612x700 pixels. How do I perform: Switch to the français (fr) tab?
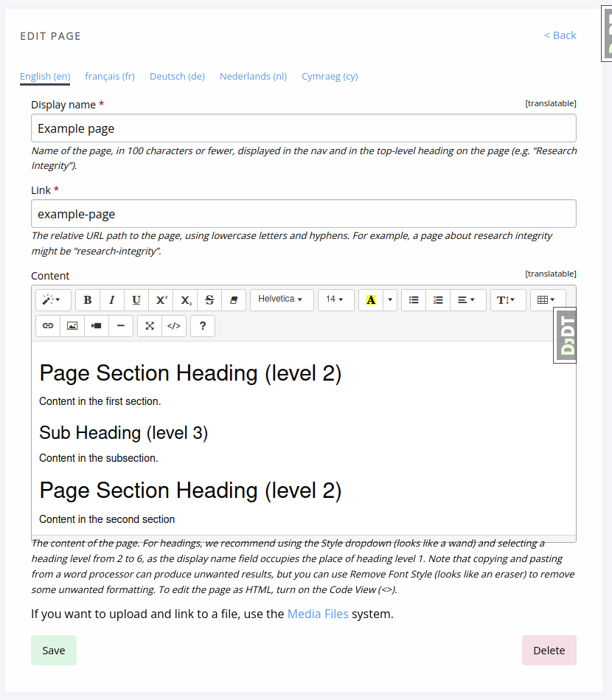110,77
